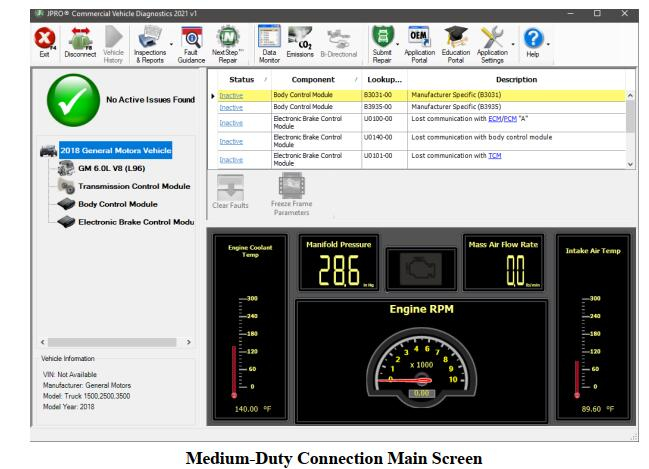Select 2018 General Motors Vehicle node
The height and width of the screenshot is (469, 649).
[115, 150]
